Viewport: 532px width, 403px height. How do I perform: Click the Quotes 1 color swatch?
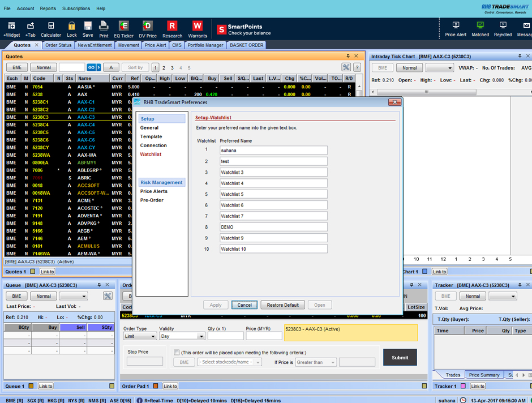33,272
